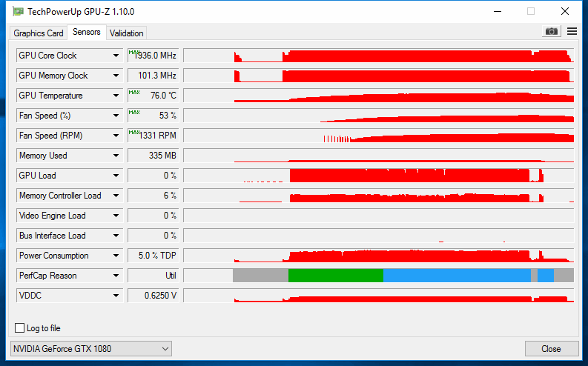Click the GPU Load history graph
This screenshot has height=366, width=588.
[379, 176]
